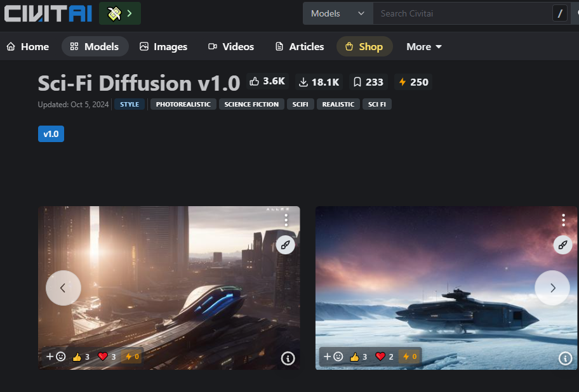This screenshot has width=579, height=392.
Task: Select the SCIFI tag
Action: coord(300,105)
